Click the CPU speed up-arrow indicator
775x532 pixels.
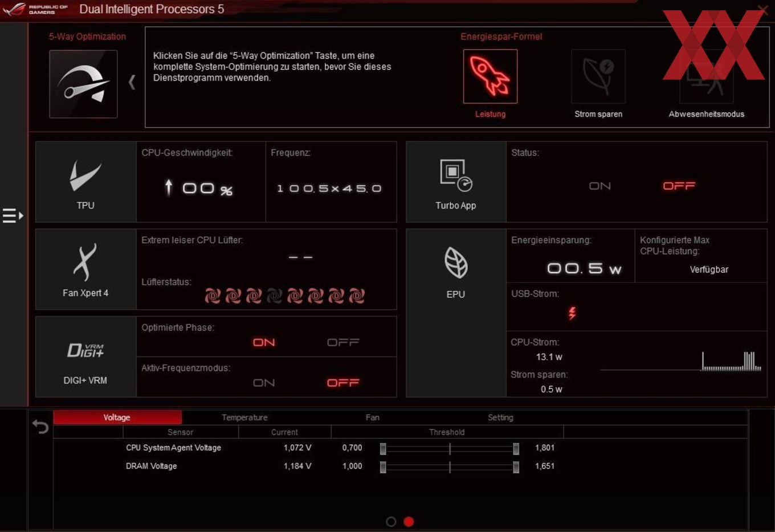(168, 187)
